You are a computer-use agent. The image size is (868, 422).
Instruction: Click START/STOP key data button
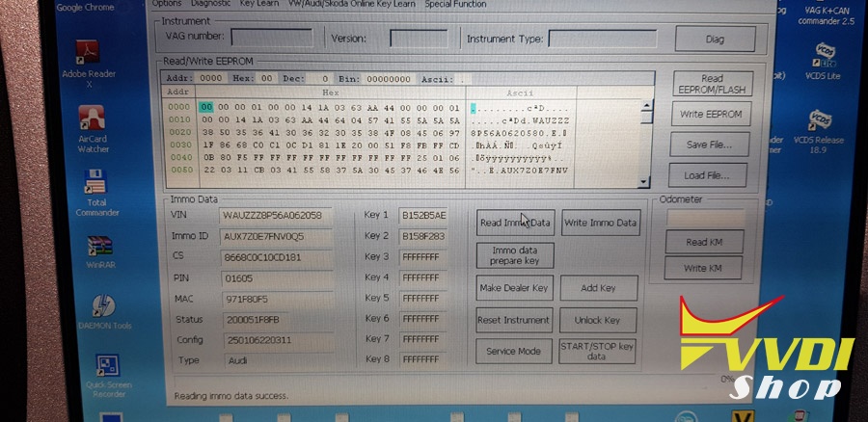click(596, 351)
